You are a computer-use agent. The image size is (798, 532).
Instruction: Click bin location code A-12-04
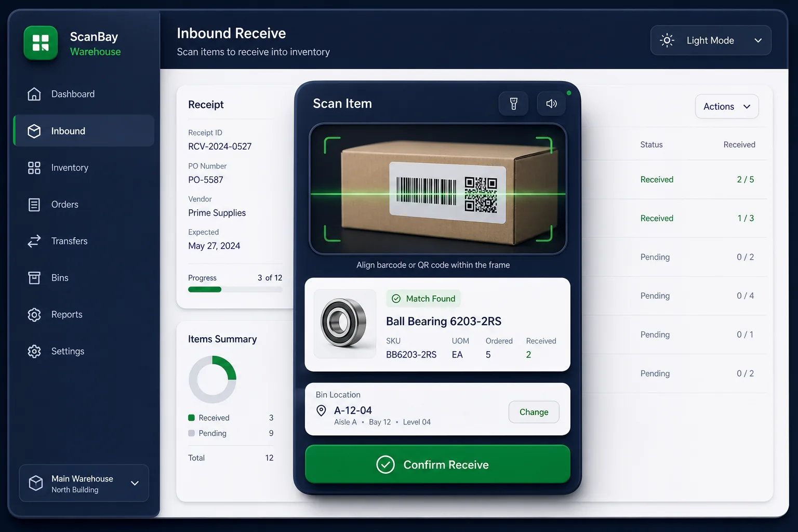[x=353, y=410]
